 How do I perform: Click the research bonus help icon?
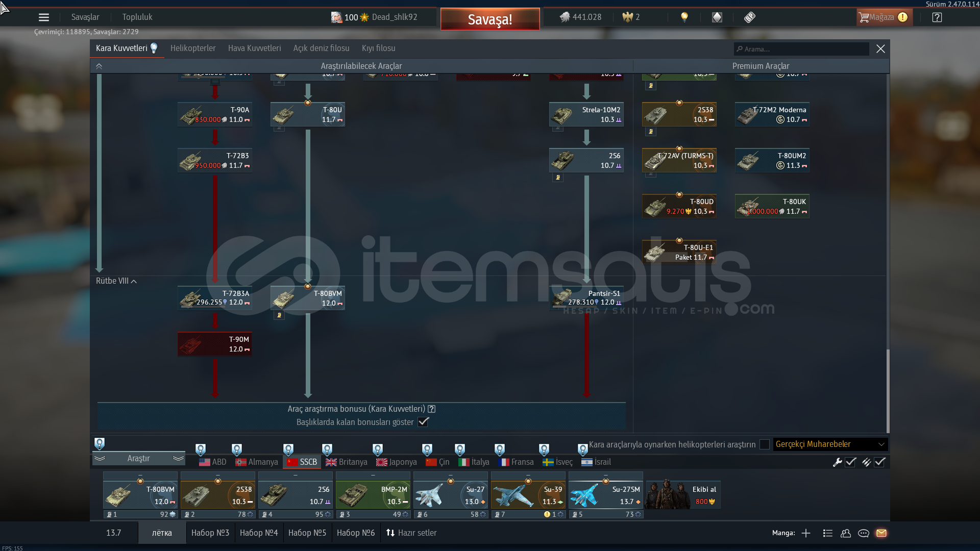click(432, 409)
